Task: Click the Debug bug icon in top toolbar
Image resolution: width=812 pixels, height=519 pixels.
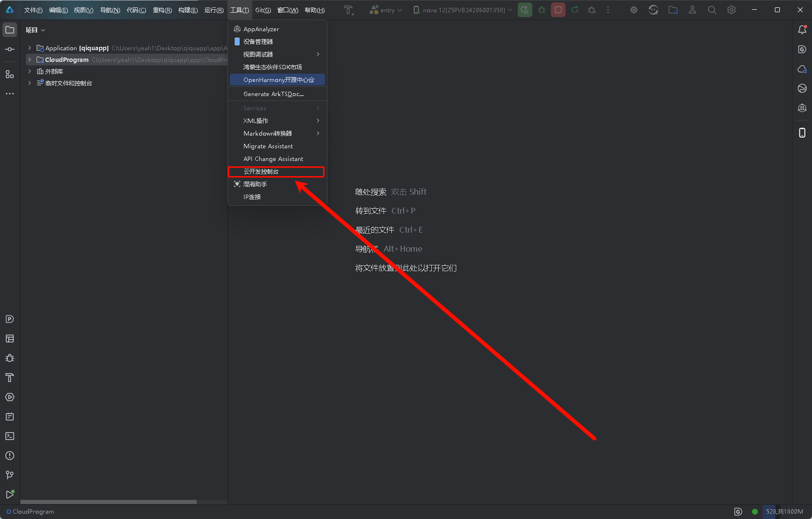Action: [x=542, y=10]
